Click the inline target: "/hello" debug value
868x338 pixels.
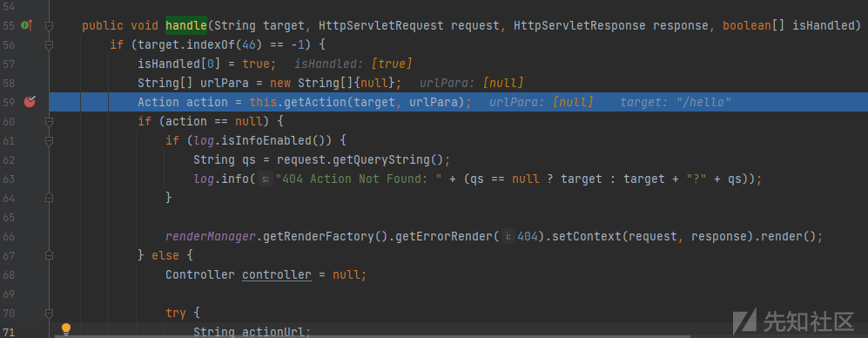pos(676,102)
